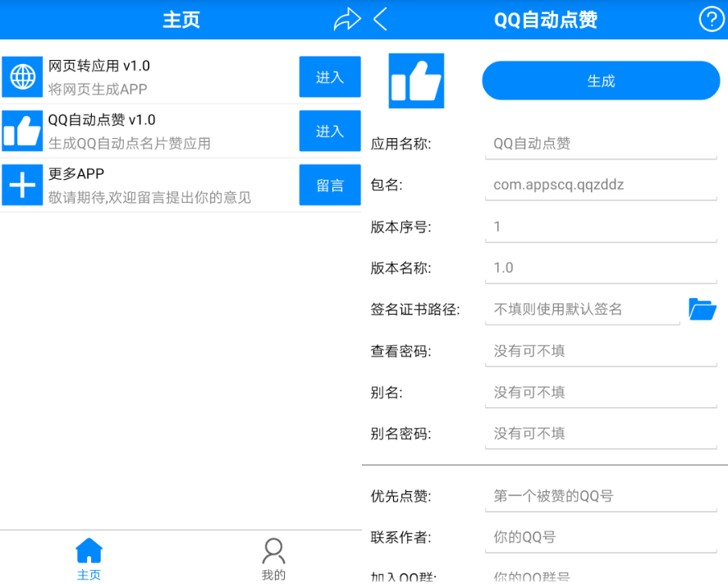The width and height of the screenshot is (728, 584).
Task: Go back using the left chevron icon
Action: pyautogui.click(x=380, y=20)
